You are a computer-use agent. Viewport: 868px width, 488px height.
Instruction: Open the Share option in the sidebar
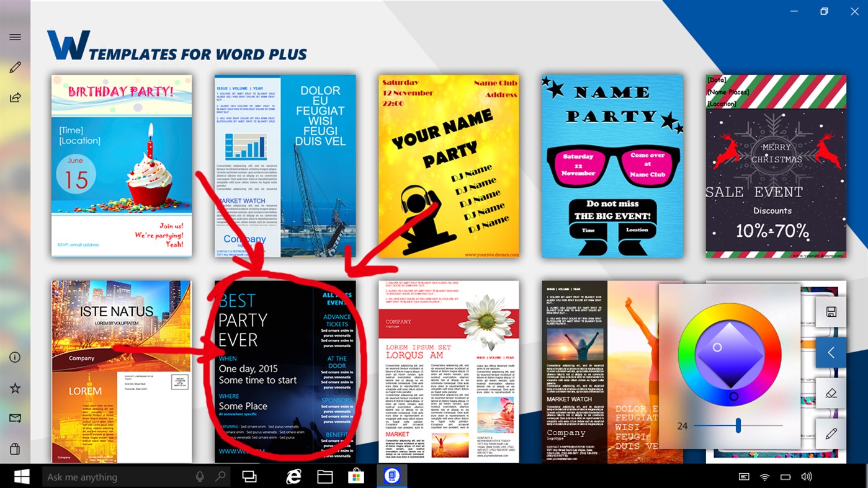pos(15,97)
